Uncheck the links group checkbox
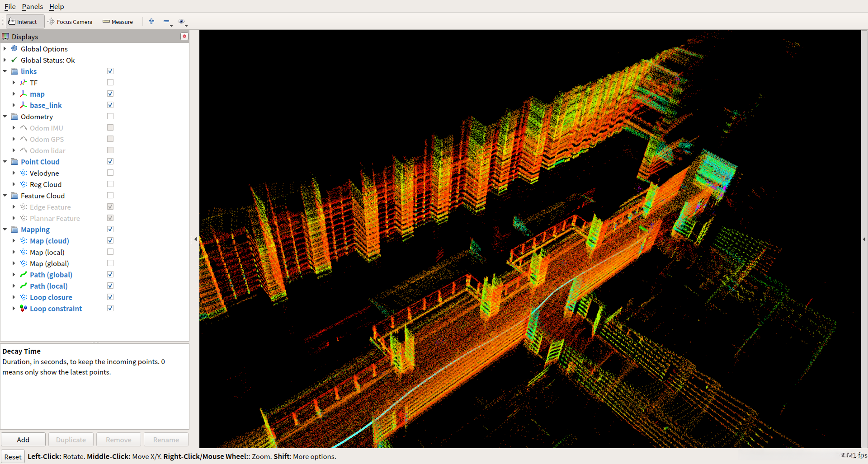868x464 pixels. 110,71
